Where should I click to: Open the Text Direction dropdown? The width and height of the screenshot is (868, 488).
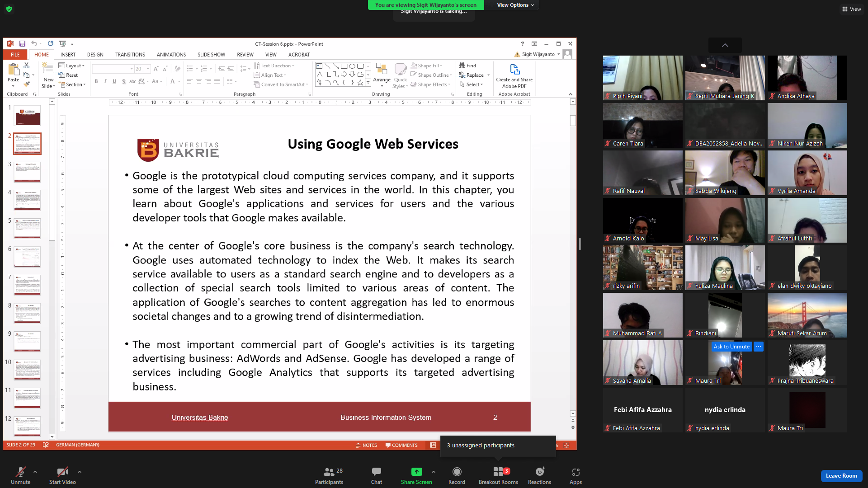274,66
